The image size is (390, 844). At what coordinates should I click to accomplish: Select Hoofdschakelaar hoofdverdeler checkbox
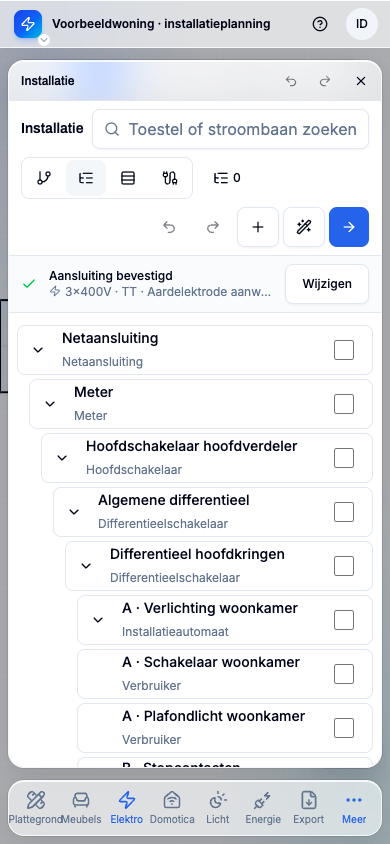pos(344,458)
